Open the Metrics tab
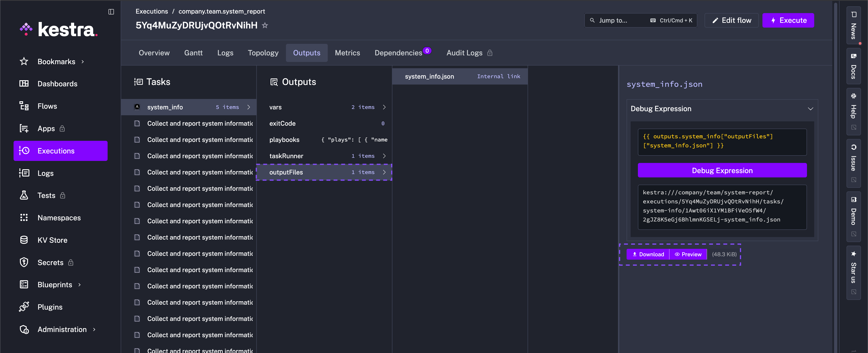Image resolution: width=868 pixels, height=353 pixels. click(x=347, y=53)
